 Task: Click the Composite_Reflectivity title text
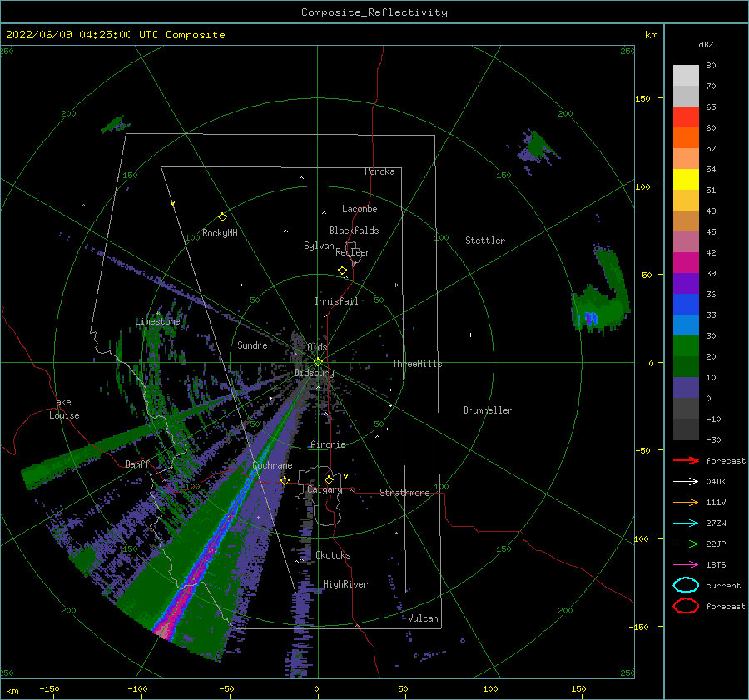tap(374, 12)
